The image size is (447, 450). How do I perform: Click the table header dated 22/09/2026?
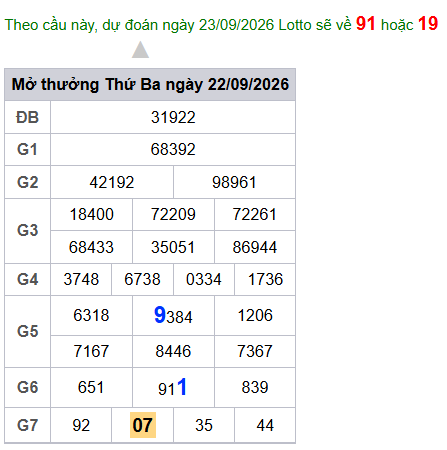click(150, 84)
